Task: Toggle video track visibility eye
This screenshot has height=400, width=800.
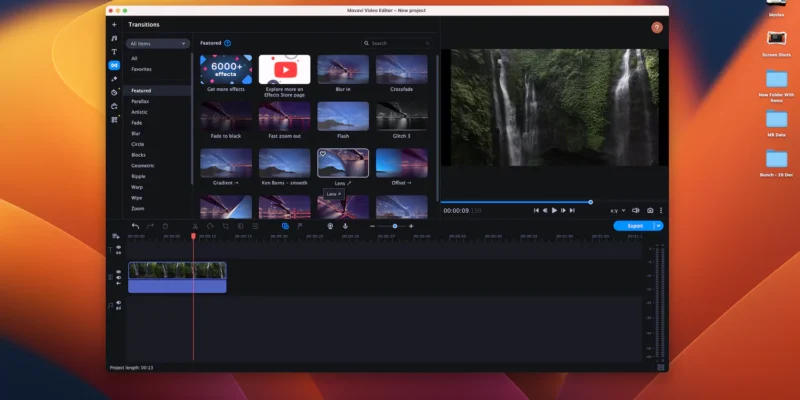Action: tap(118, 272)
